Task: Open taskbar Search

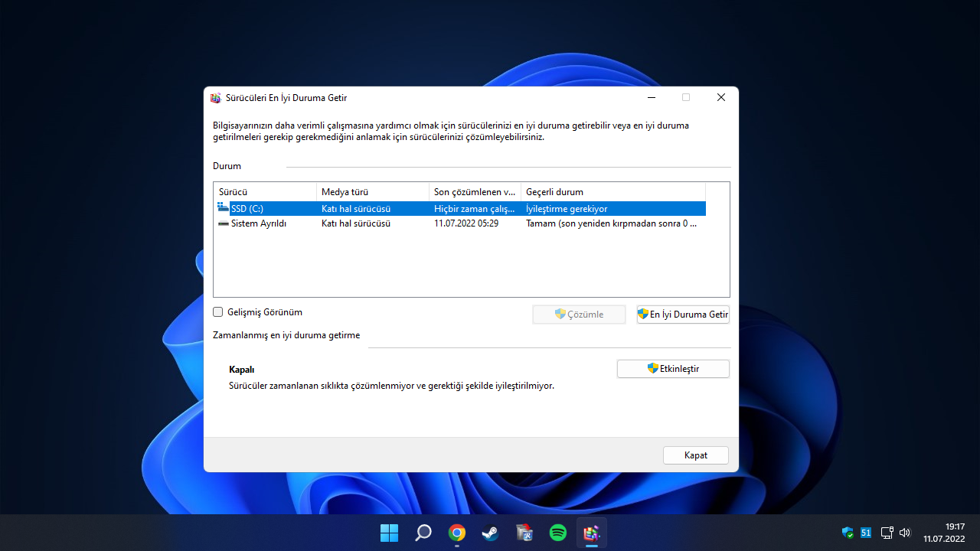Action: click(x=423, y=533)
